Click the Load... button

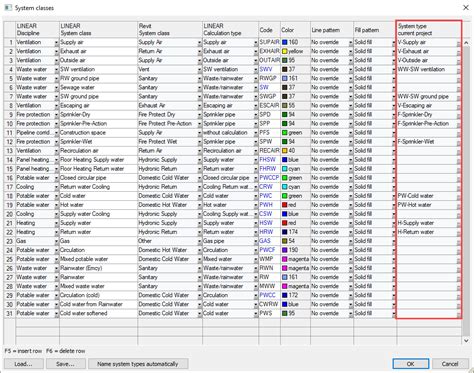[x=24, y=364]
